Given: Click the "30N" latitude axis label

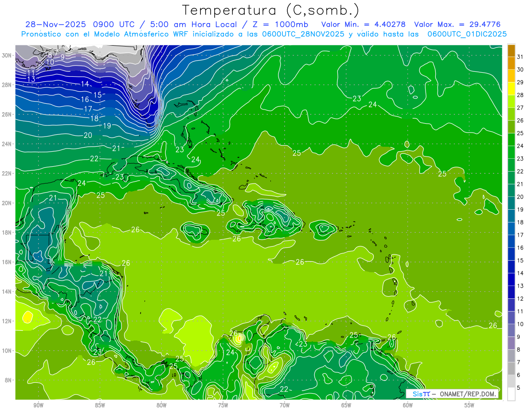Looking at the screenshot, I should pyautogui.click(x=7, y=55).
